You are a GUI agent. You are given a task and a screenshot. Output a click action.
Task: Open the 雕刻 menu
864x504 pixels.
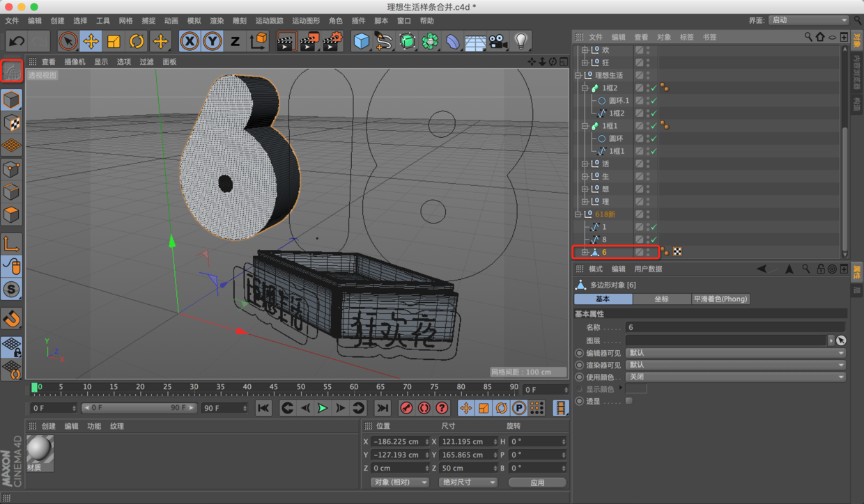240,21
